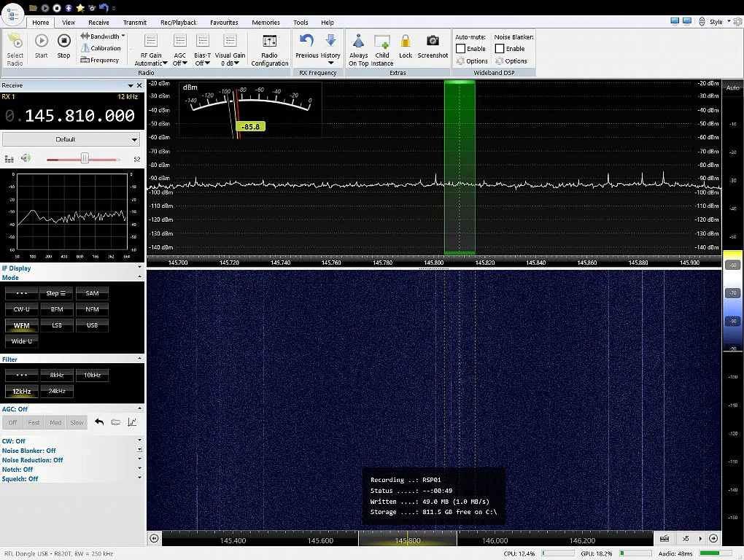Image resolution: width=744 pixels, height=560 pixels.
Task: Select the 24kHz filter
Action: (57, 391)
